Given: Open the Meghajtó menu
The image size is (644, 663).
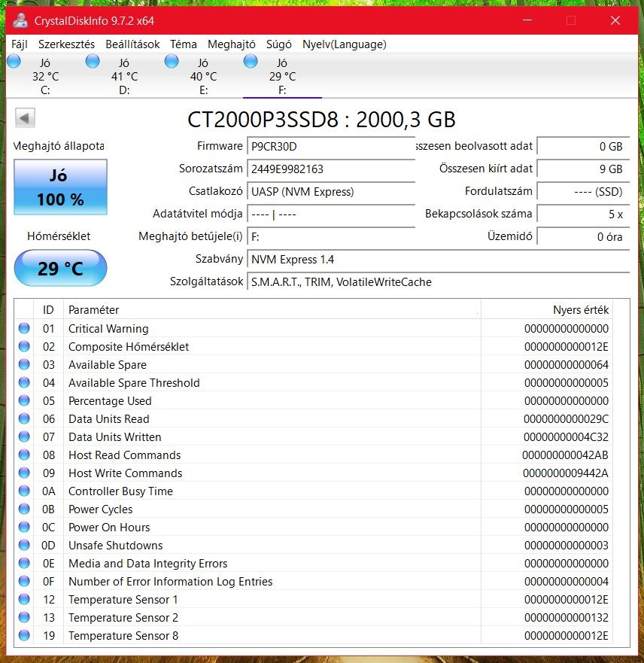Looking at the screenshot, I should (232, 44).
